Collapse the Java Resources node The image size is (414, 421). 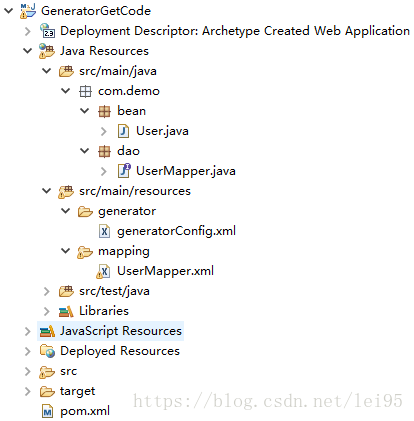(27, 51)
